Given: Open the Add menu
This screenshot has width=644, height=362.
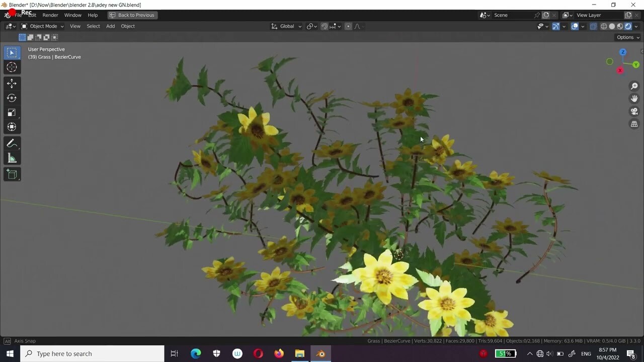Looking at the screenshot, I should [x=110, y=26].
